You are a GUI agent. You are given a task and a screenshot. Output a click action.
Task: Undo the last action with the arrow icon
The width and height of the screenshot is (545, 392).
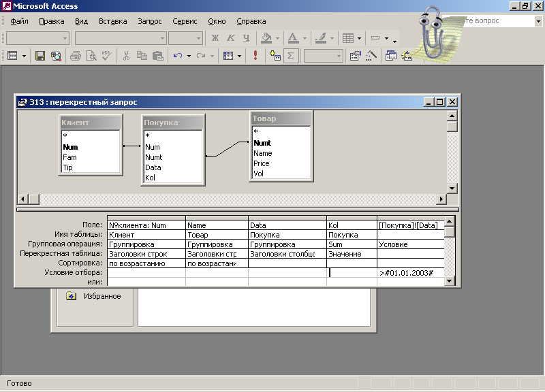coord(178,56)
